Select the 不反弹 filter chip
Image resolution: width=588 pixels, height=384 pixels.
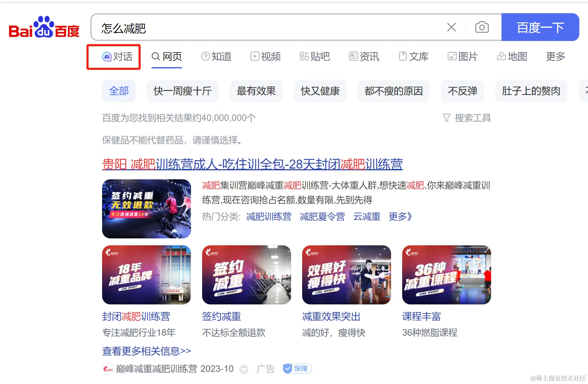[462, 91]
